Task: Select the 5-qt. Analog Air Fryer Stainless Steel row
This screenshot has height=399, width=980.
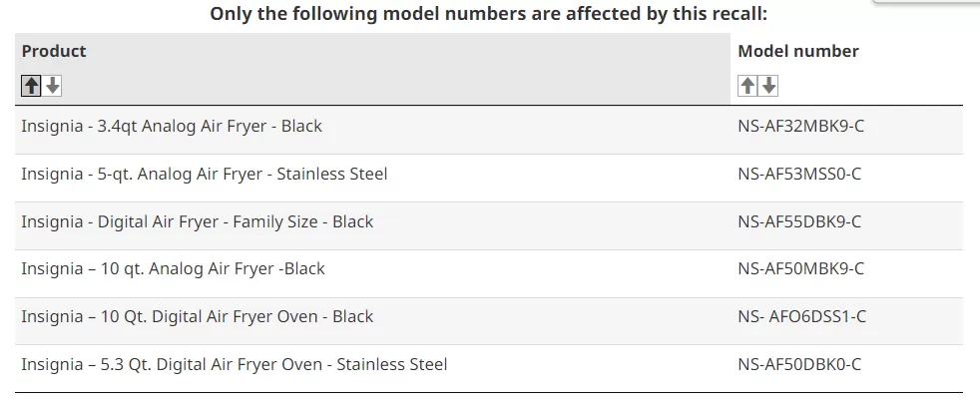Action: [x=489, y=178]
